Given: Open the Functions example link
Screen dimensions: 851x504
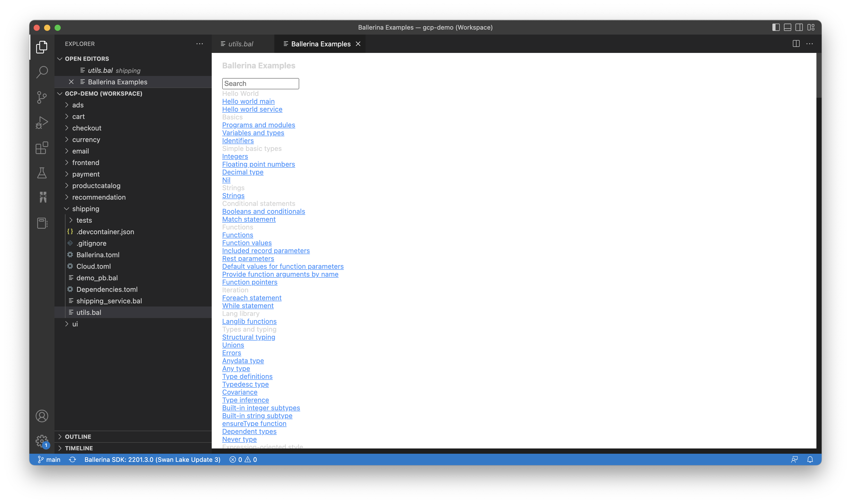Looking at the screenshot, I should pos(237,235).
